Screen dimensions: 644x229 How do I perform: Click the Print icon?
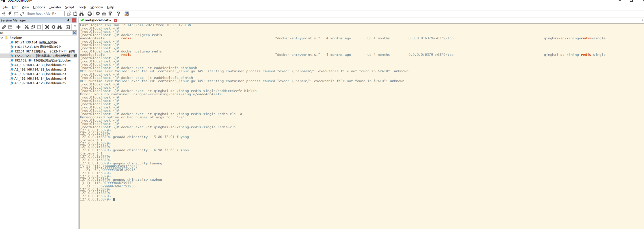pyautogui.click(x=90, y=14)
